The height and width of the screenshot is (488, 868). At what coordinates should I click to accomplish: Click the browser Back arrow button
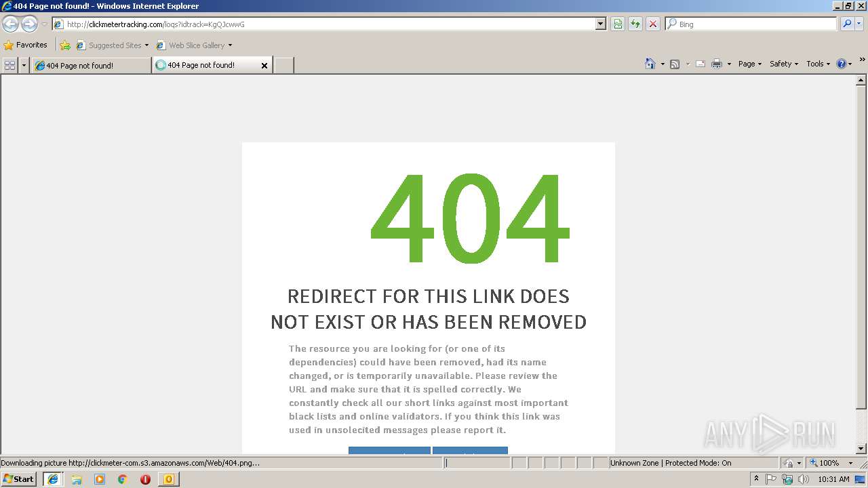tap(10, 24)
